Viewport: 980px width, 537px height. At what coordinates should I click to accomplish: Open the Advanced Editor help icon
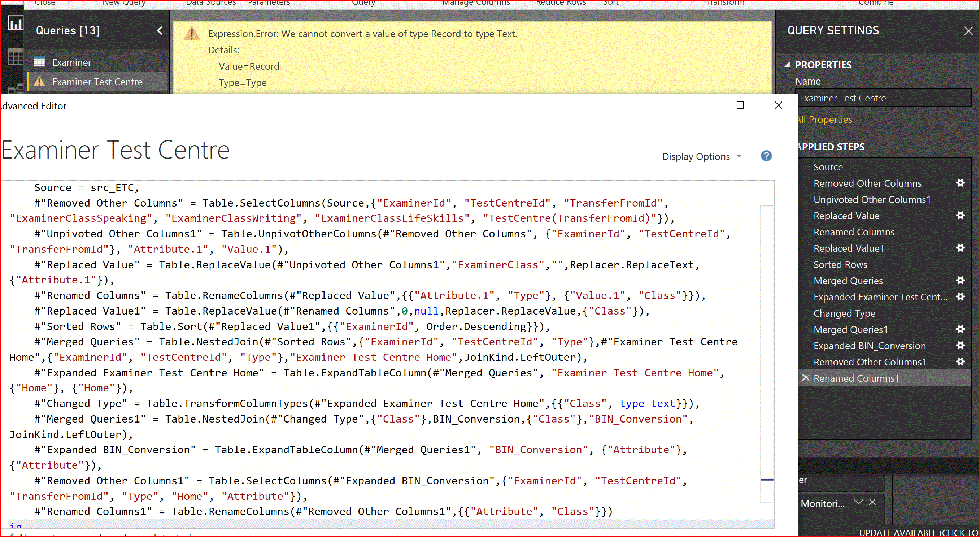(x=766, y=156)
